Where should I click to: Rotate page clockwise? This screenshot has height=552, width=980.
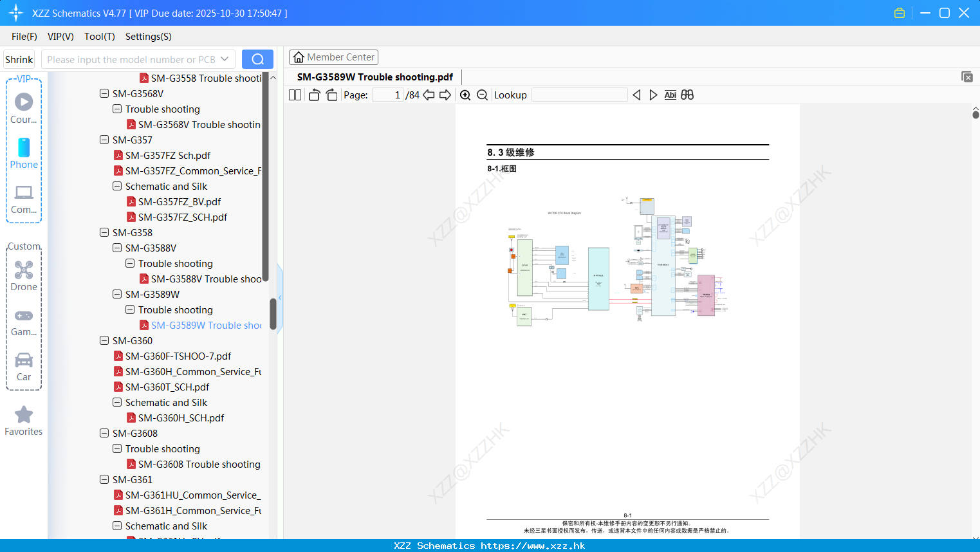coord(331,95)
